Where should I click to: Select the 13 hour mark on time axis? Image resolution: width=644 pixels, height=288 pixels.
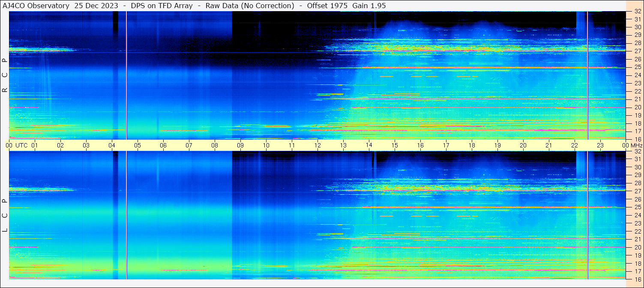click(x=343, y=145)
